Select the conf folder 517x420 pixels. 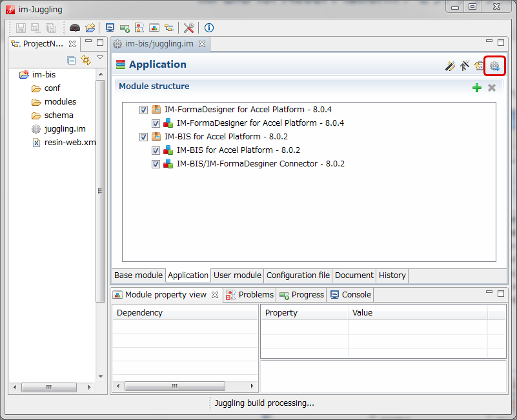46,88
